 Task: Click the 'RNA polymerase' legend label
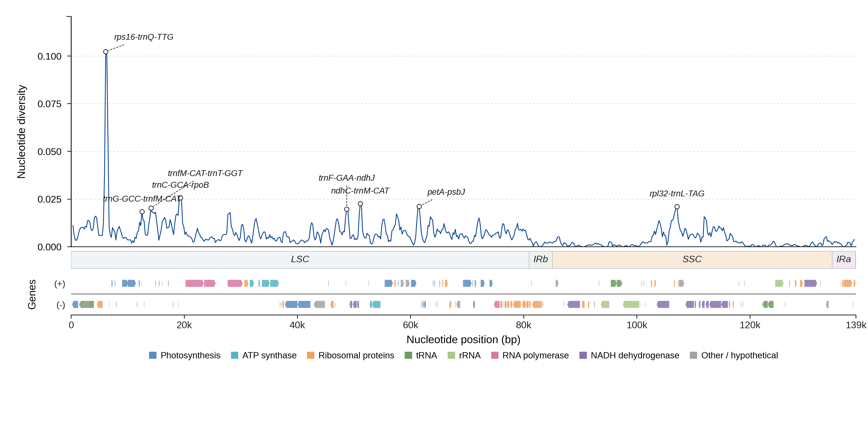click(535, 355)
